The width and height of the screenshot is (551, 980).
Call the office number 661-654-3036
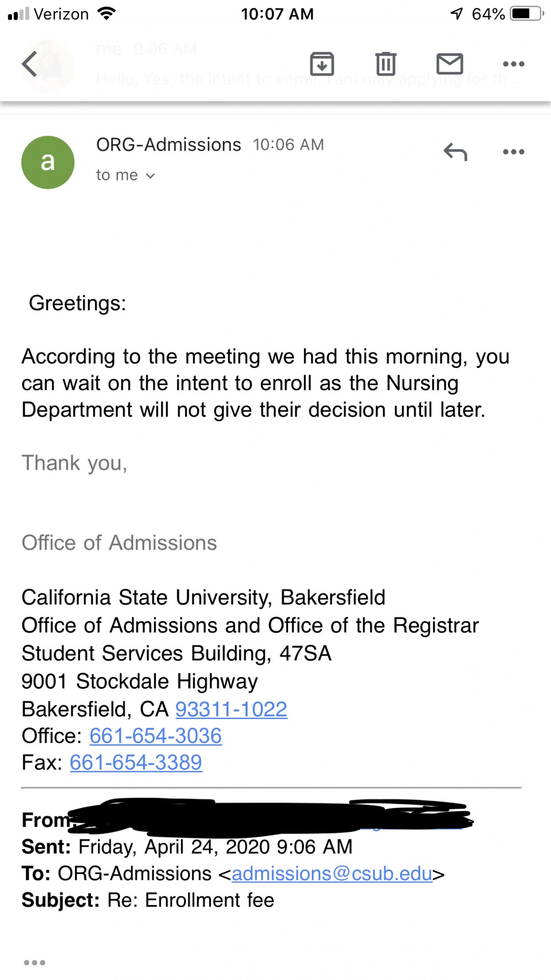pos(156,736)
